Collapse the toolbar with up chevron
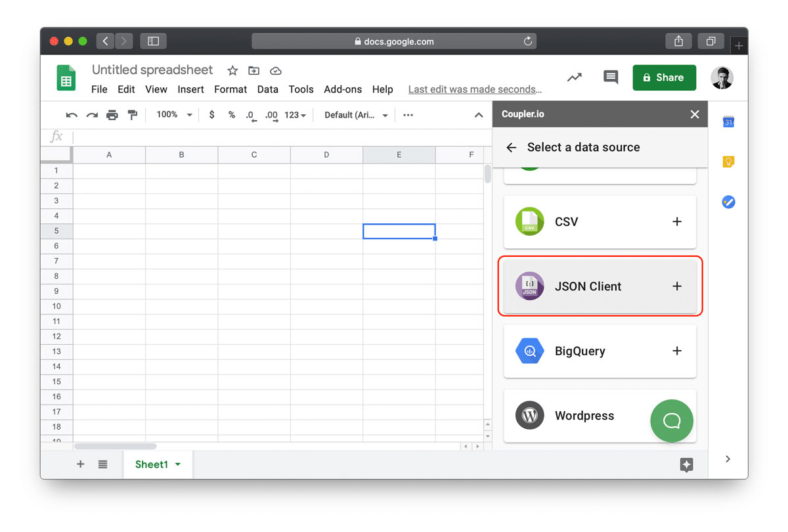The height and width of the screenshot is (532, 788). [479, 115]
